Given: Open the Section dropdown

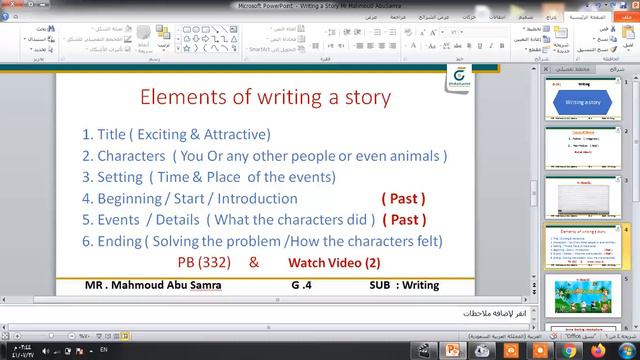Looking at the screenshot, I should [537, 49].
